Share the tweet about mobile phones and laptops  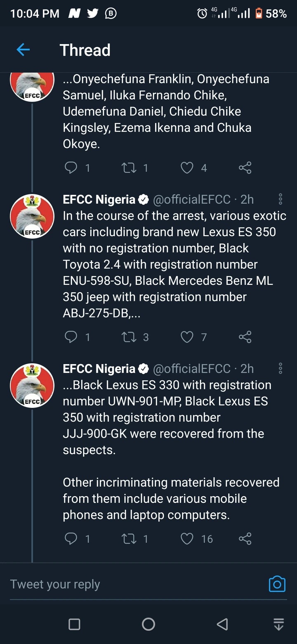(x=245, y=539)
